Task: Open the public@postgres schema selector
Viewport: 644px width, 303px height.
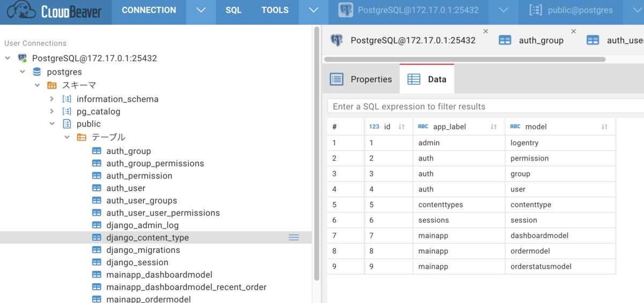Action: pyautogui.click(x=570, y=10)
